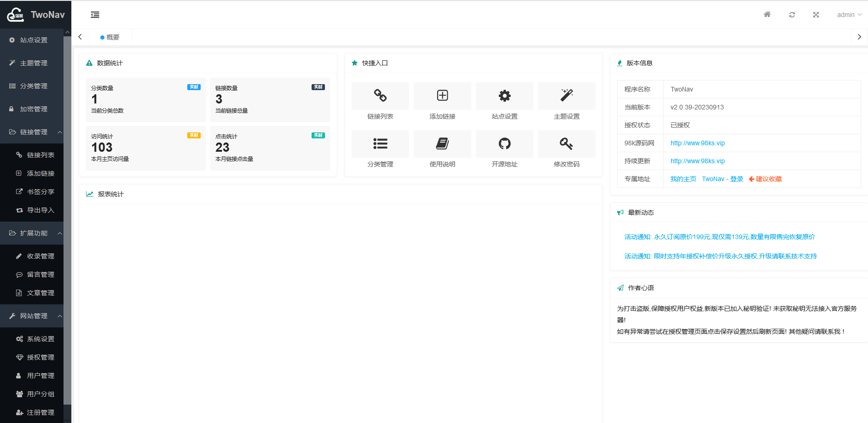Collapse the 网站管理 sidebar group
This screenshot has height=423, width=868.
[x=32, y=316]
